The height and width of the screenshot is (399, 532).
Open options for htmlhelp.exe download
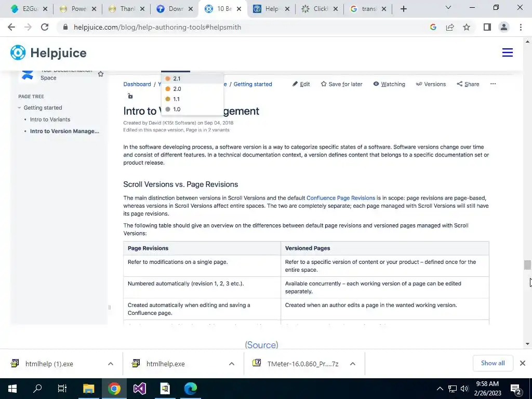(232, 364)
